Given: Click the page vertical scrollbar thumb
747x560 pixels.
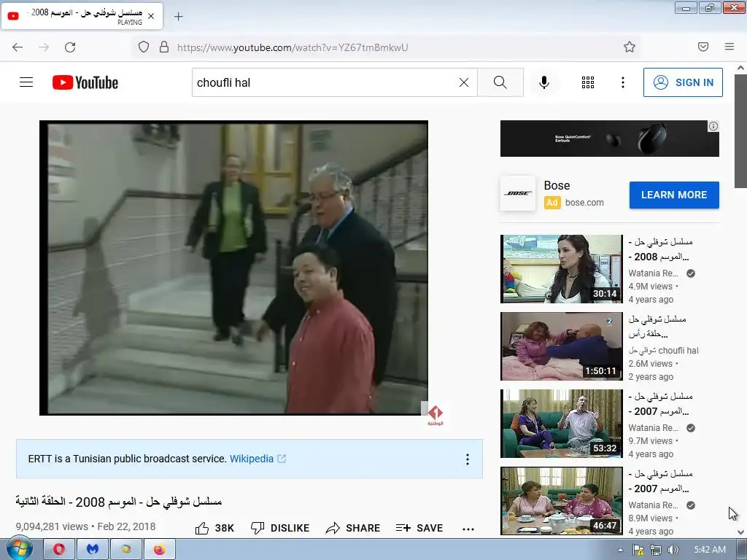Looking at the screenshot, I should tap(741, 131).
